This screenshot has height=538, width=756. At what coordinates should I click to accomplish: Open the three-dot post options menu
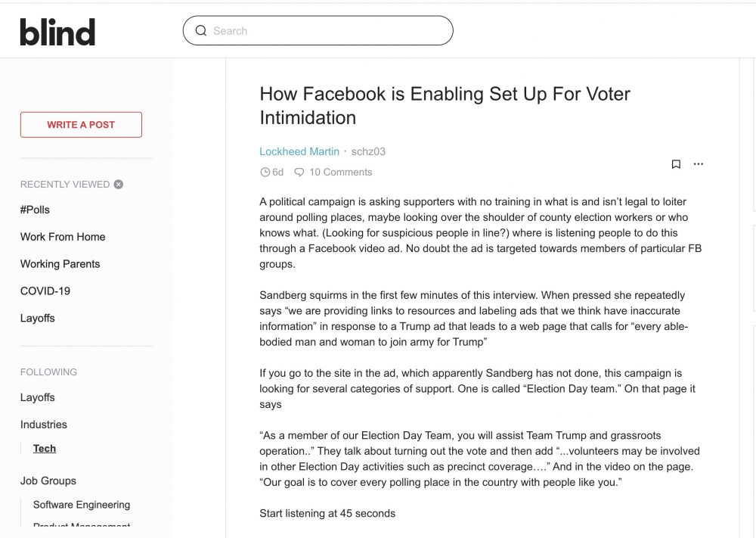pos(698,164)
